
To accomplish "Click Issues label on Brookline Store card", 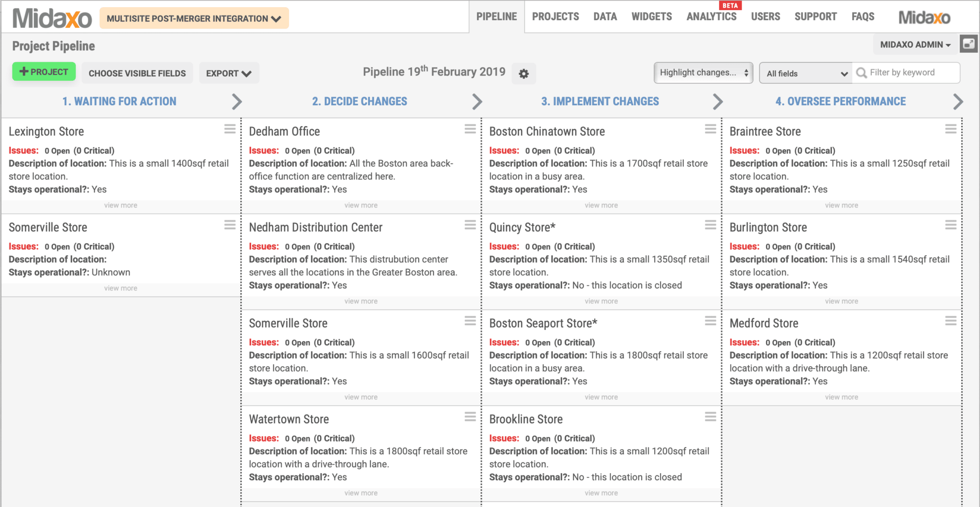I will click(504, 438).
